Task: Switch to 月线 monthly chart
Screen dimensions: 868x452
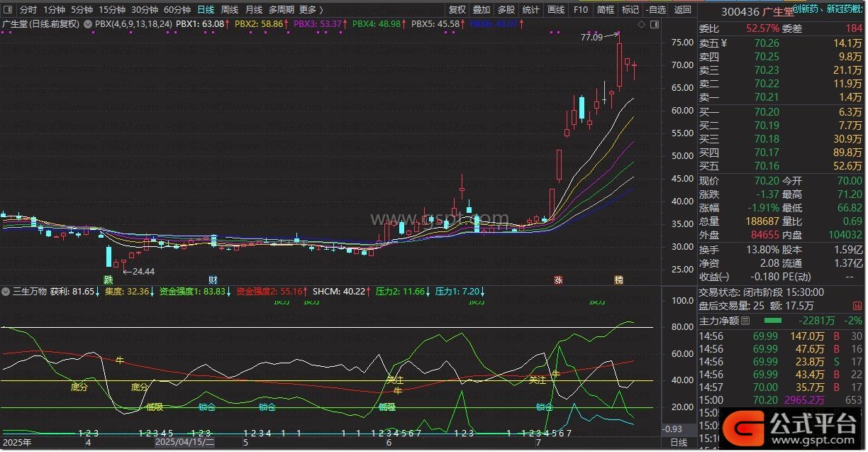Action: pos(254,10)
